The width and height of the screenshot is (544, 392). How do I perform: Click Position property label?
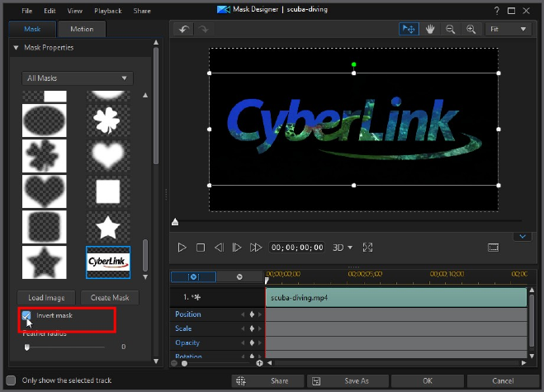(x=188, y=314)
